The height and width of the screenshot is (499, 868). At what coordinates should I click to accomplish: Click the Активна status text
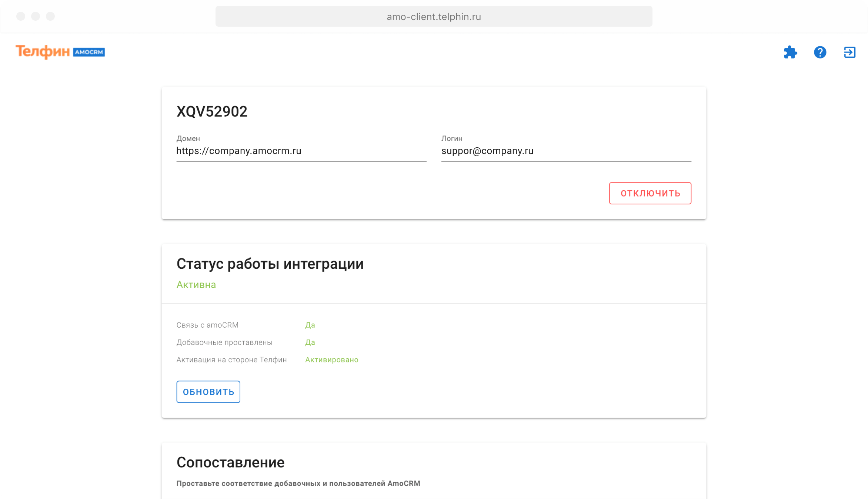[x=196, y=285]
